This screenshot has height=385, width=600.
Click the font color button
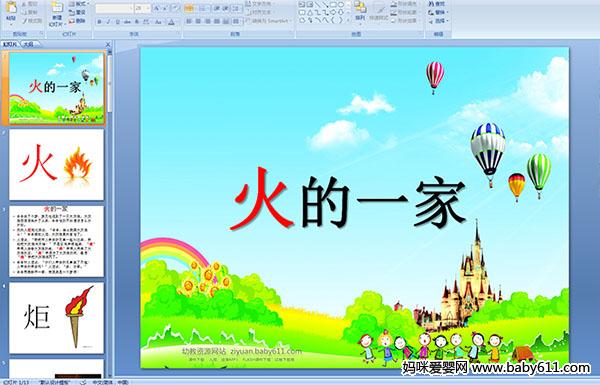click(x=171, y=22)
